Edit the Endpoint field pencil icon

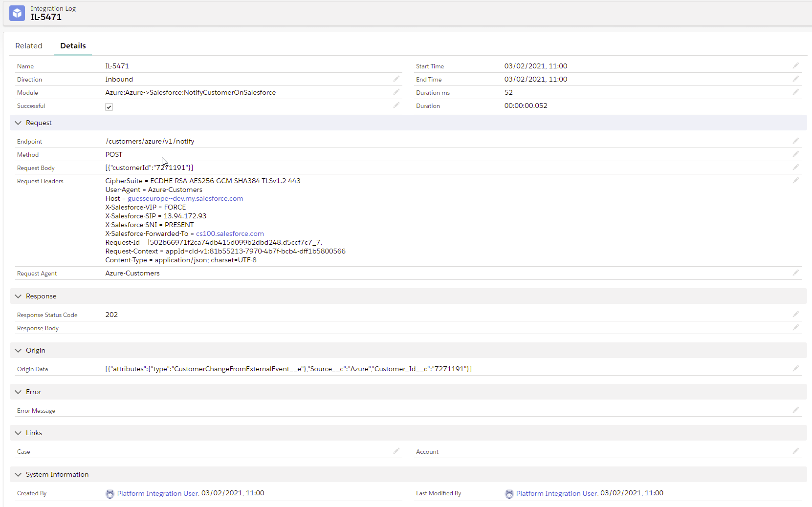[796, 141]
